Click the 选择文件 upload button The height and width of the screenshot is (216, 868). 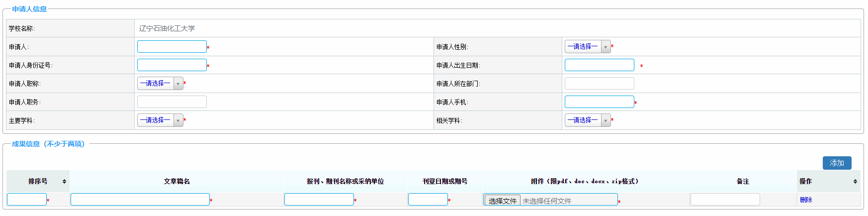coord(503,201)
